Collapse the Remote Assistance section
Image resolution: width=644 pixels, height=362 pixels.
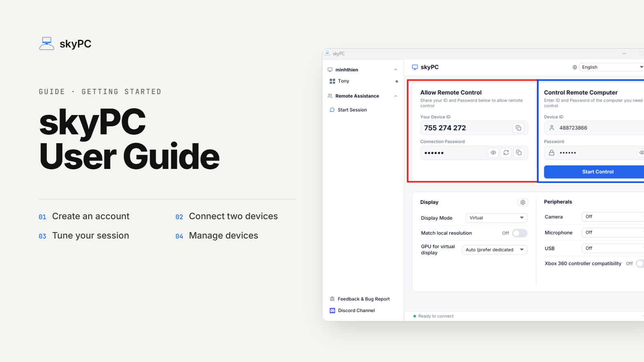coord(396,96)
